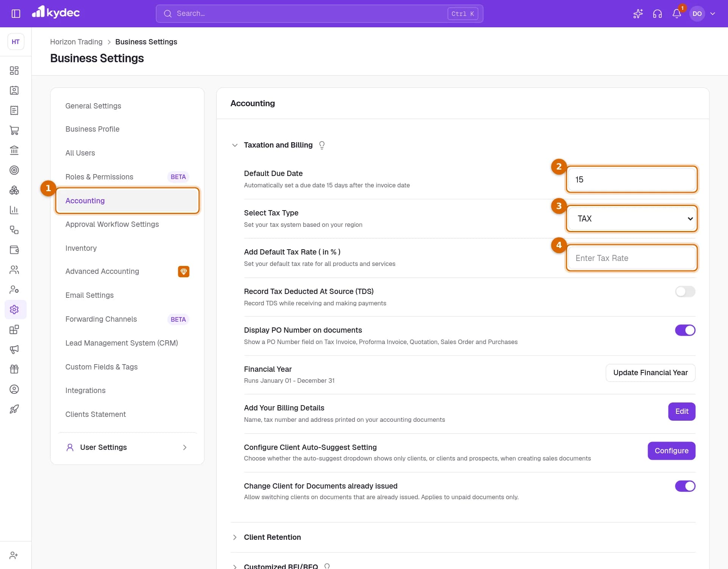Click Configure for client auto-suggest
This screenshot has height=569, width=728.
pyautogui.click(x=671, y=451)
